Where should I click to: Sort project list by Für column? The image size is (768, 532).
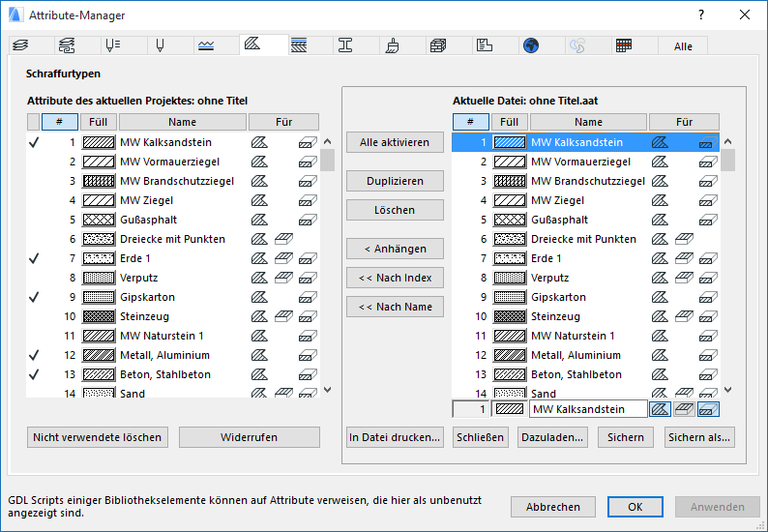[283, 122]
